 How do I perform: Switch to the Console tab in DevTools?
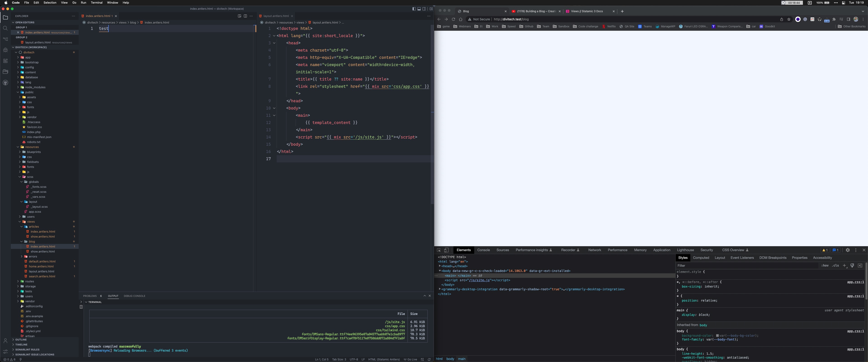click(x=483, y=250)
